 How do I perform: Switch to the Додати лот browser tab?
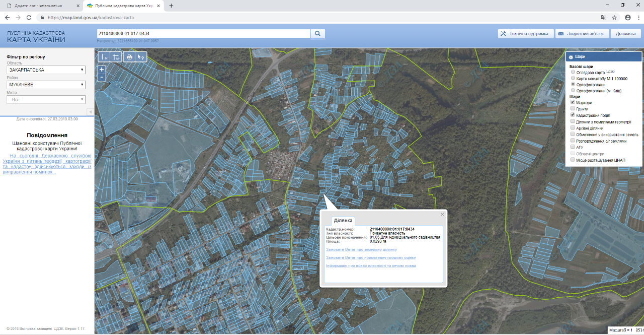pos(39,6)
